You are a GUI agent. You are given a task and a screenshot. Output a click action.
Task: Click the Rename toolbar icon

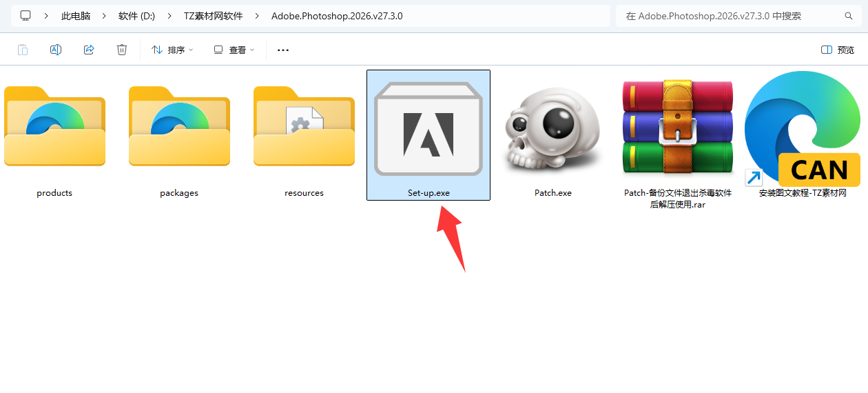pos(56,50)
